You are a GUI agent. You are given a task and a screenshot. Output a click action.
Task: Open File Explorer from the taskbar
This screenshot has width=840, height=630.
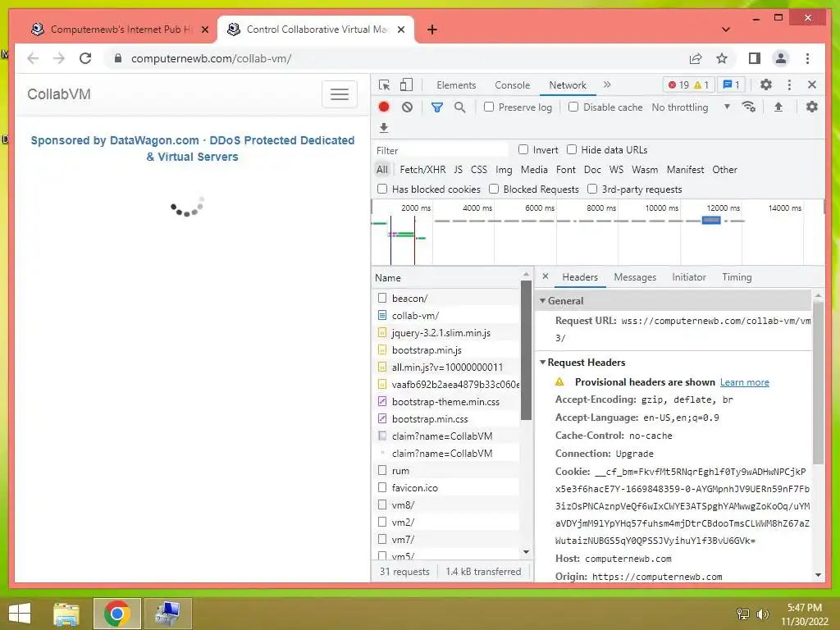(x=66, y=614)
